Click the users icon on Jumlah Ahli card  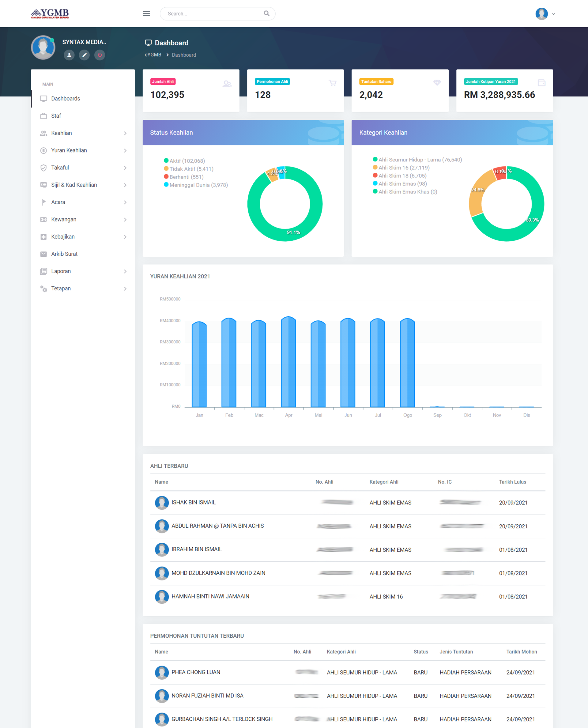tap(227, 84)
